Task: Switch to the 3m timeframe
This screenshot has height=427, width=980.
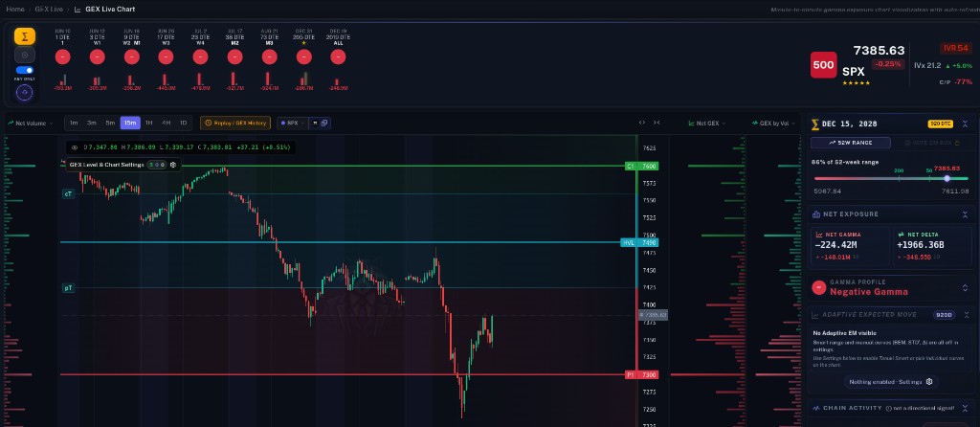Action: point(92,124)
